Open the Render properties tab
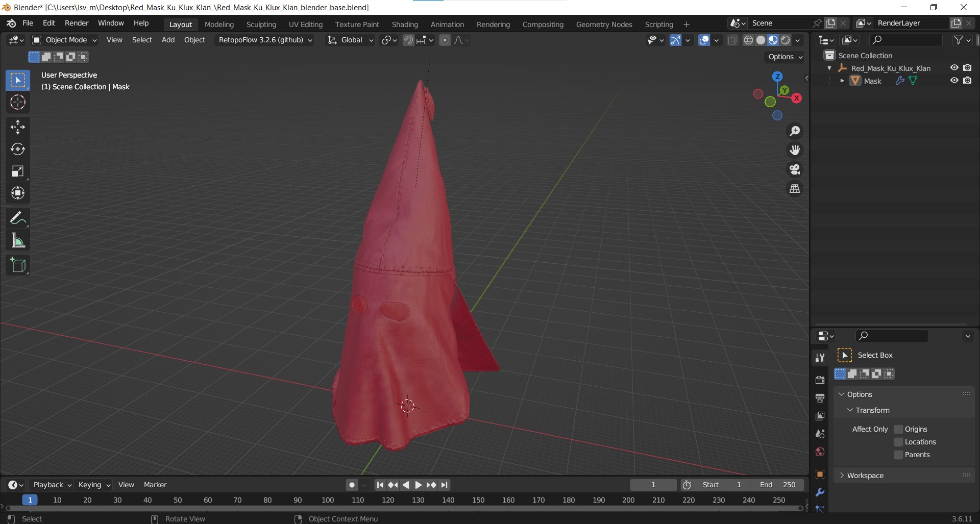Screen dimensions: 980x524 [x=820, y=380]
